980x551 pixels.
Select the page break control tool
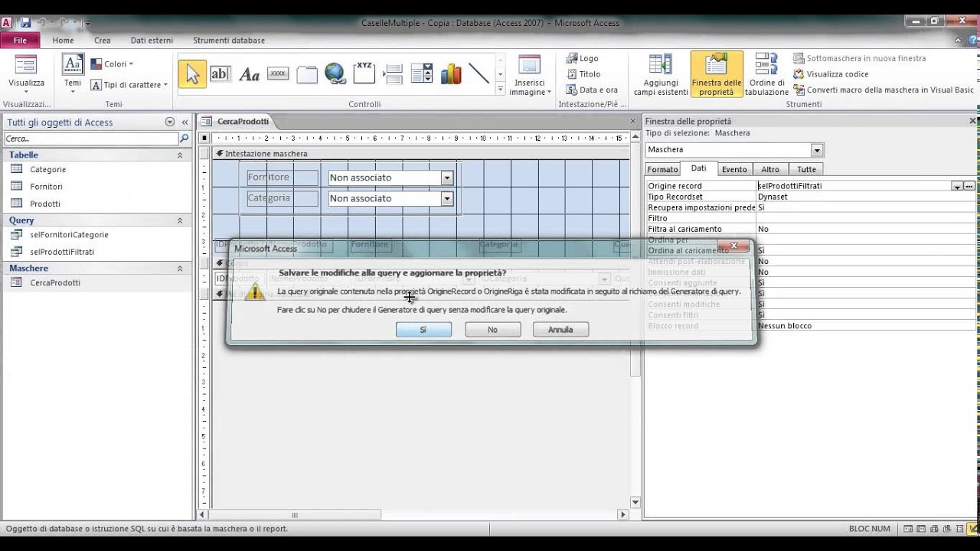(393, 73)
